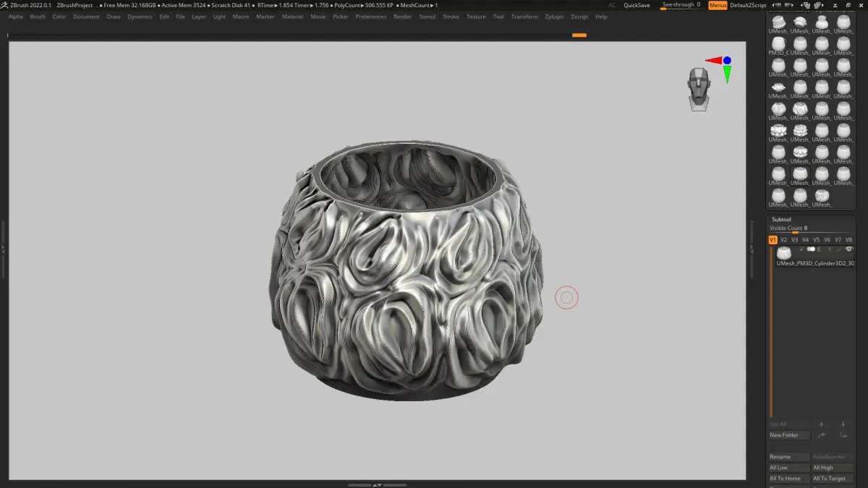Open the Macro menu

click(241, 17)
